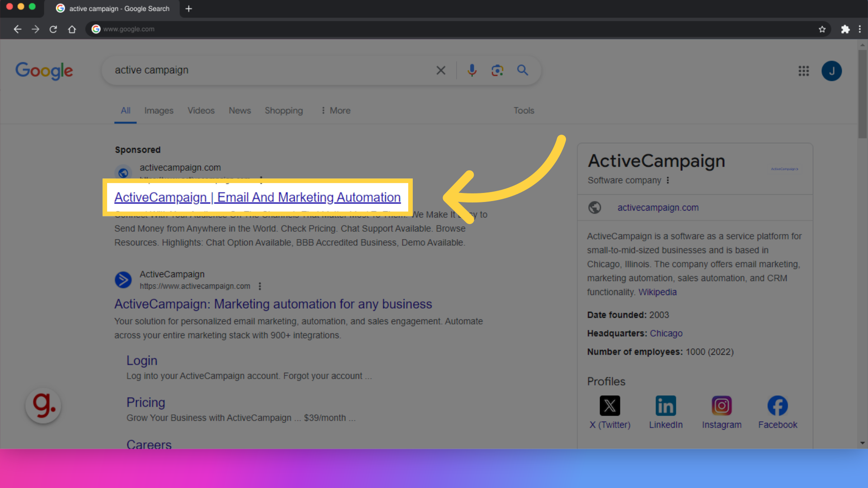Click the magnifier search button

click(523, 70)
